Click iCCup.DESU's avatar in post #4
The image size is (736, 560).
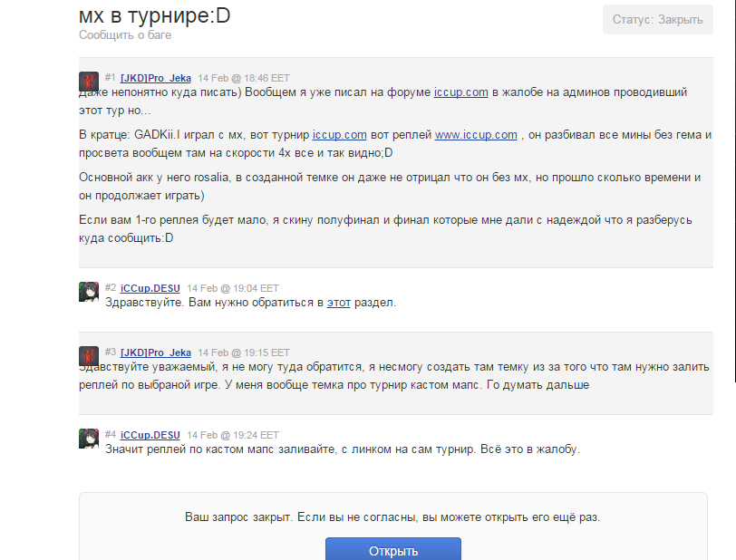pyautogui.click(x=89, y=438)
